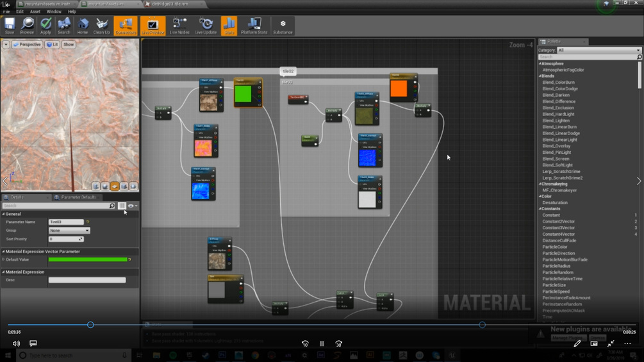Select Lerp_ScratchGrime in the palette
644x362 pixels.
(x=561, y=171)
